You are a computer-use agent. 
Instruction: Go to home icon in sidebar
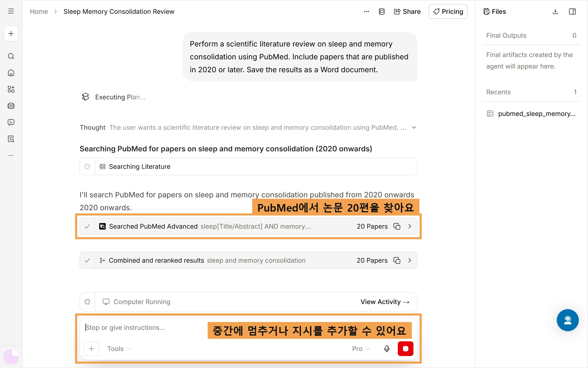point(11,73)
